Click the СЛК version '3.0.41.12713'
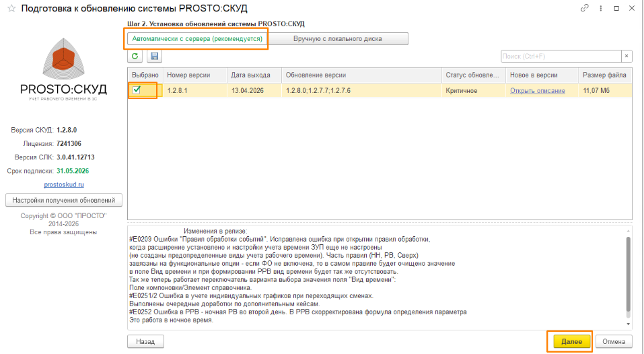This screenshot has height=354, width=644. 75,157
